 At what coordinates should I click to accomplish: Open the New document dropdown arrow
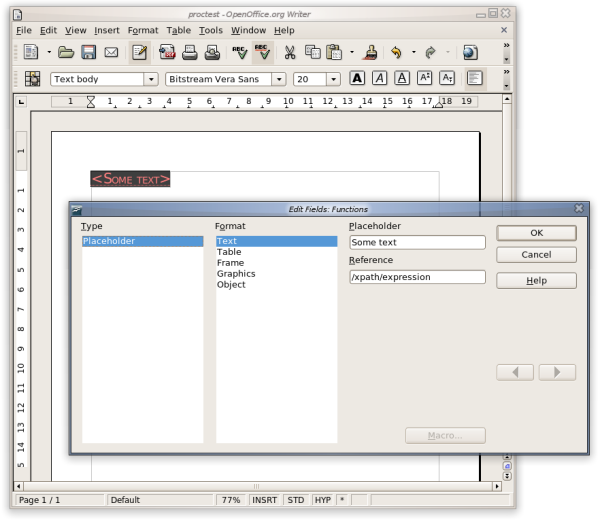pyautogui.click(x=49, y=52)
